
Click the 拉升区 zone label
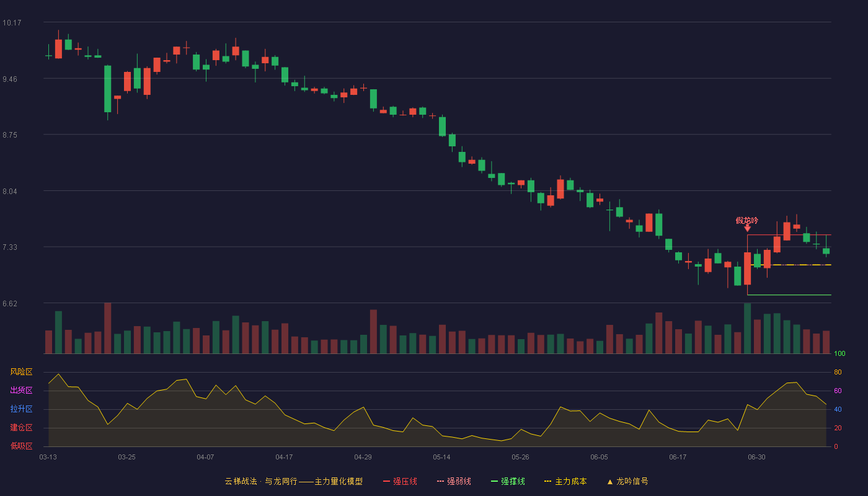coord(21,409)
